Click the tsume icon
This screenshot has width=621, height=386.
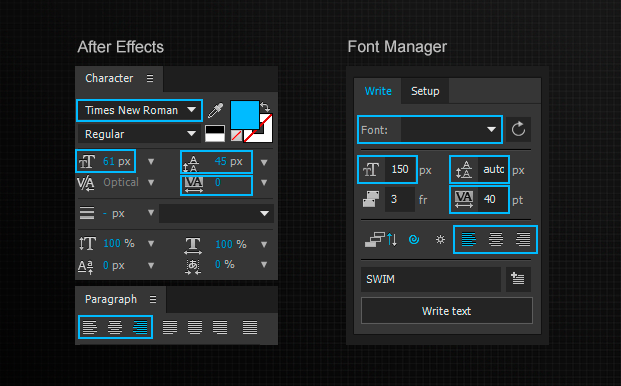click(193, 266)
